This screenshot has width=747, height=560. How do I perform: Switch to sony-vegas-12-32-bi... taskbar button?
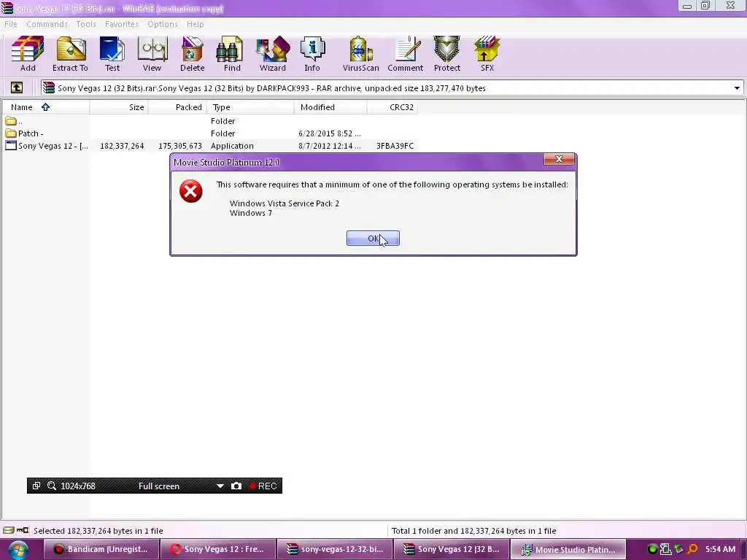(335, 549)
